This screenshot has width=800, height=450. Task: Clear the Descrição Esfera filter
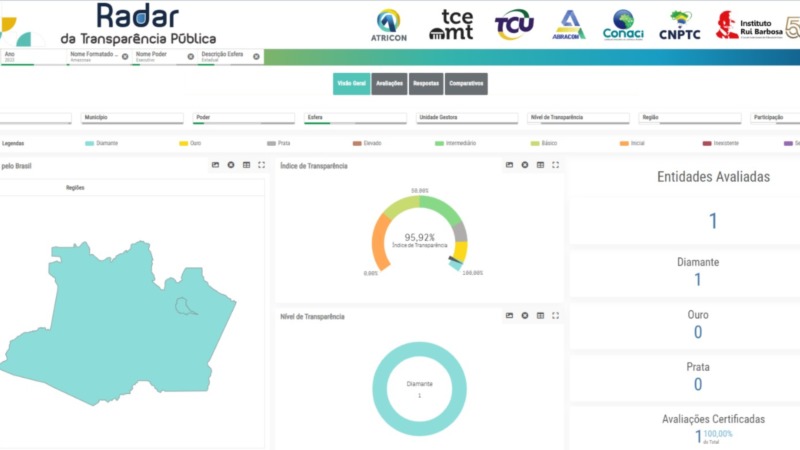click(256, 57)
